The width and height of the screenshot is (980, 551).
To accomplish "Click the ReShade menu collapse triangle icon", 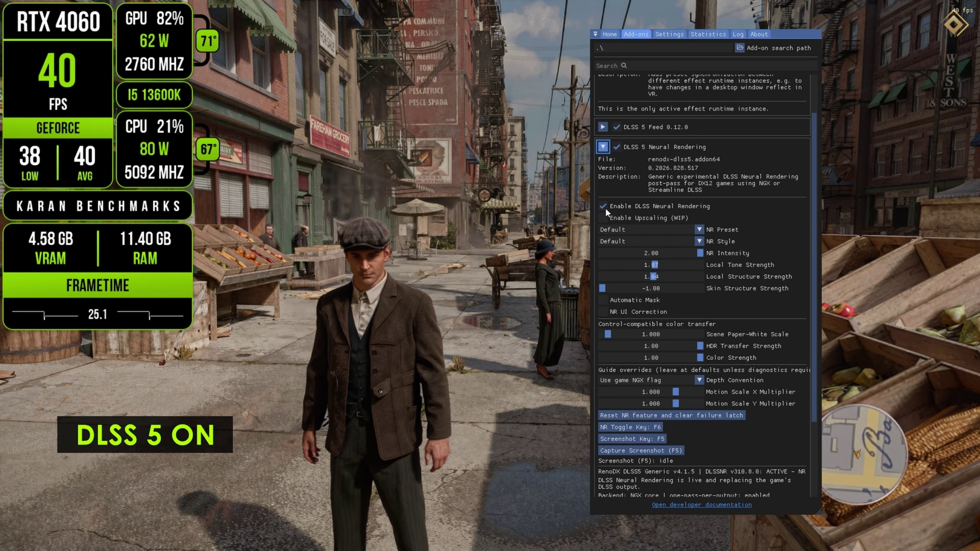I will pos(595,34).
